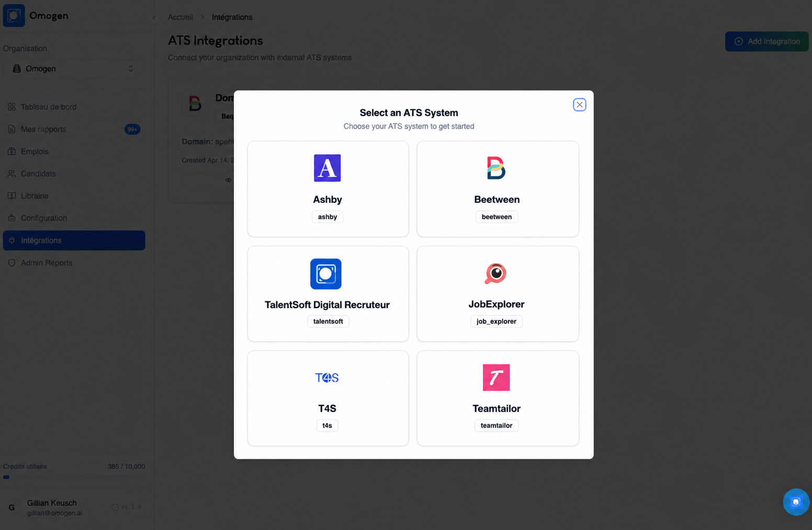Click the 385 / 10,000 credits value
Image resolution: width=812 pixels, height=530 pixels.
click(126, 466)
